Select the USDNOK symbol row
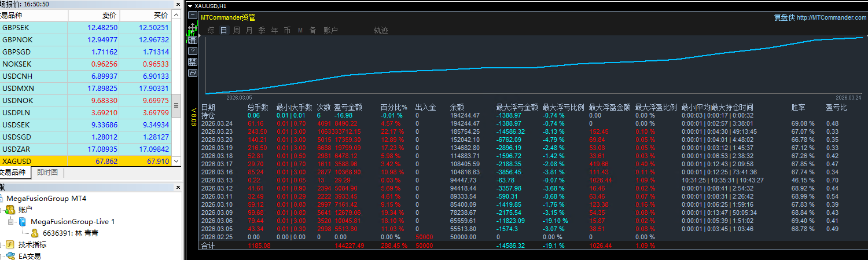868x260 pixels. (x=86, y=100)
